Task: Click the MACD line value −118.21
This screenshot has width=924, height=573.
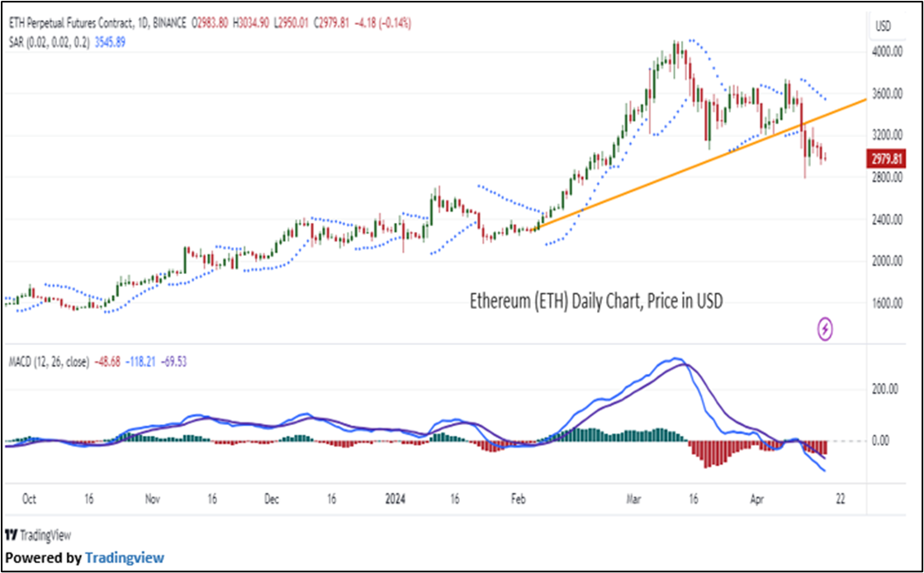Action: (x=140, y=362)
